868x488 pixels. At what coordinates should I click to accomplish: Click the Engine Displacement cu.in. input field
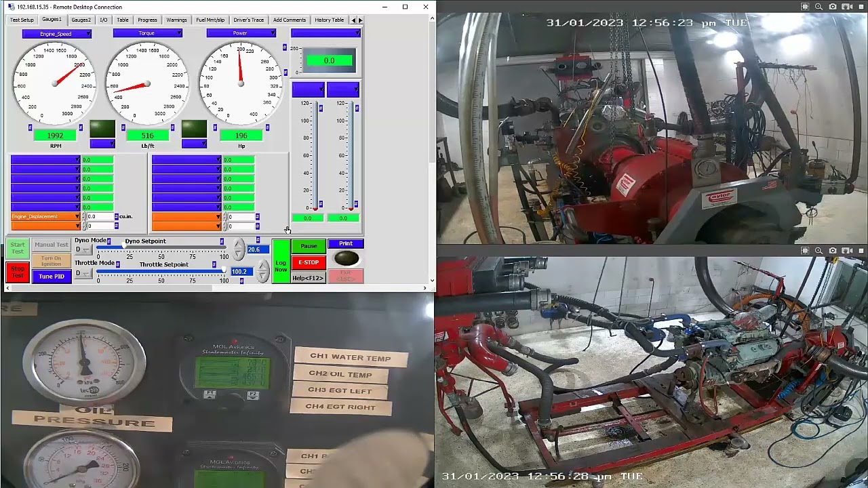click(100, 217)
